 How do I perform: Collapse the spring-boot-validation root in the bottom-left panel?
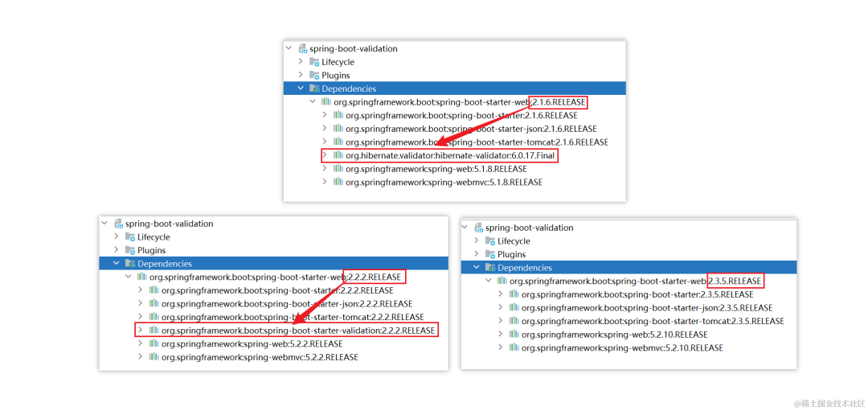coord(104,224)
